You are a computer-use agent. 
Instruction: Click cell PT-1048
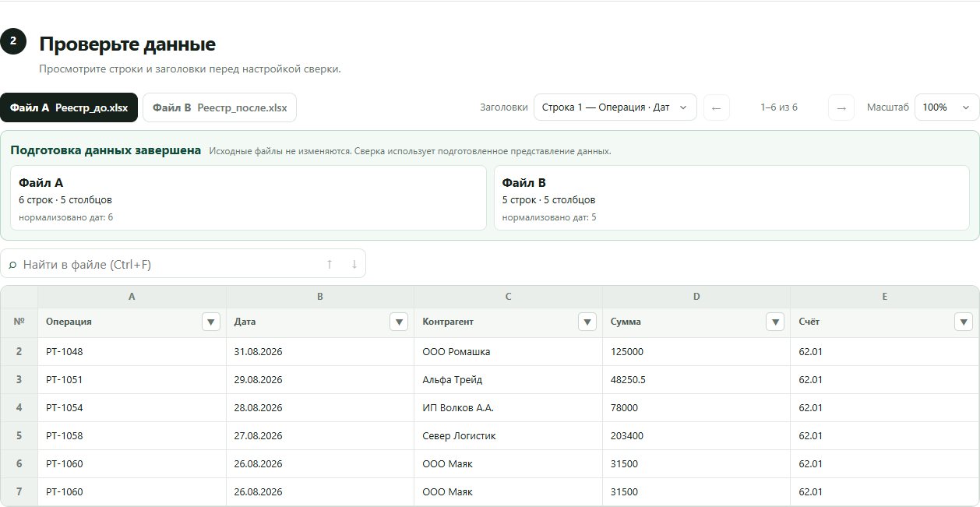pos(132,351)
